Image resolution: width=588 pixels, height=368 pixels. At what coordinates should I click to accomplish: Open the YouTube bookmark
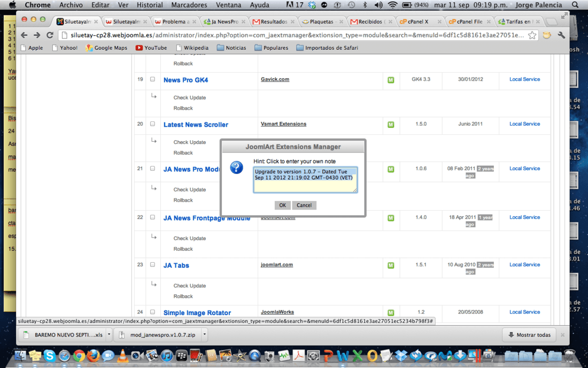[x=151, y=48]
